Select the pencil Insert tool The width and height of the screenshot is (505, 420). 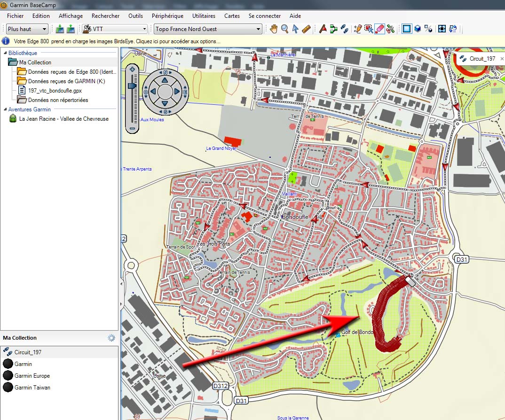pyautogui.click(x=358, y=29)
